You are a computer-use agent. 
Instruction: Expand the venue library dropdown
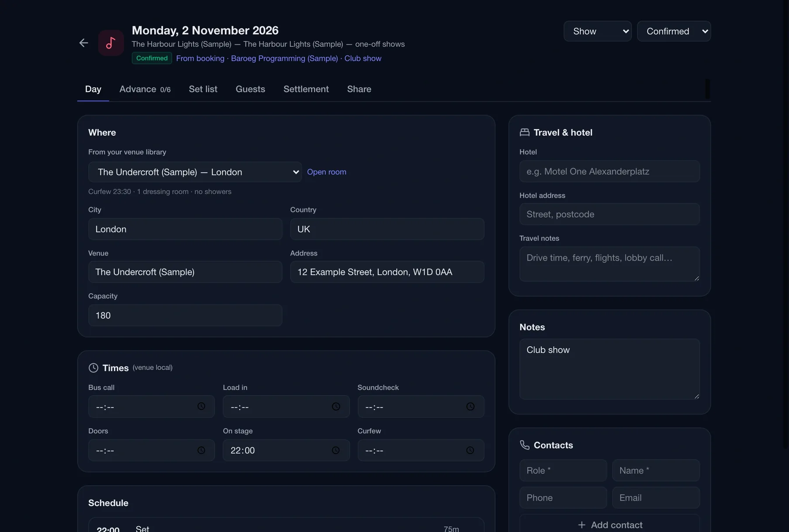point(195,172)
